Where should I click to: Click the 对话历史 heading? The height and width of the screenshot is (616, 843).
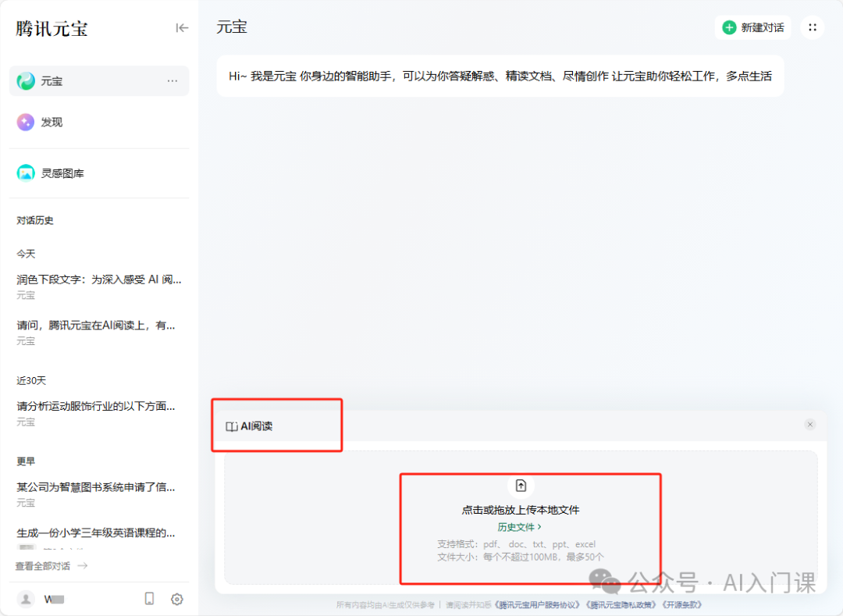click(35, 220)
